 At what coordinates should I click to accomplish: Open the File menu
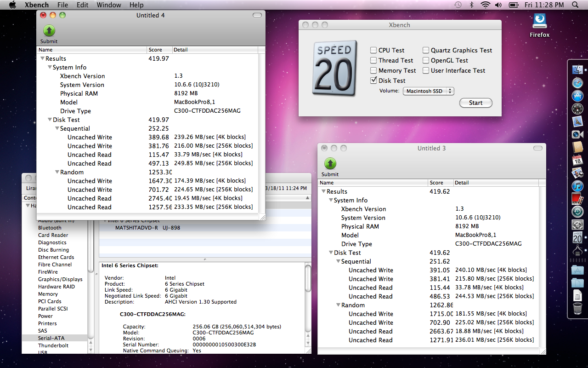click(62, 5)
